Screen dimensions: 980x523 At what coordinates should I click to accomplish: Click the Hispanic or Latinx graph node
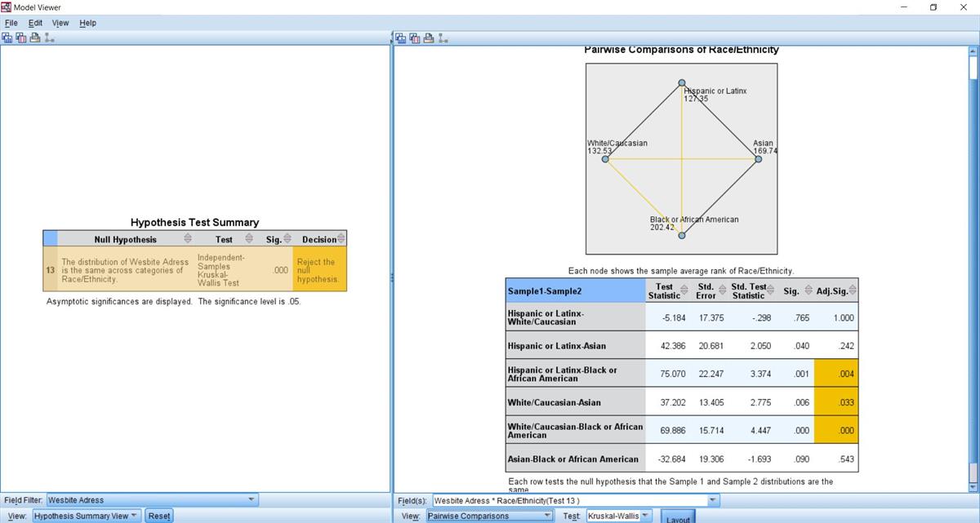(x=682, y=83)
